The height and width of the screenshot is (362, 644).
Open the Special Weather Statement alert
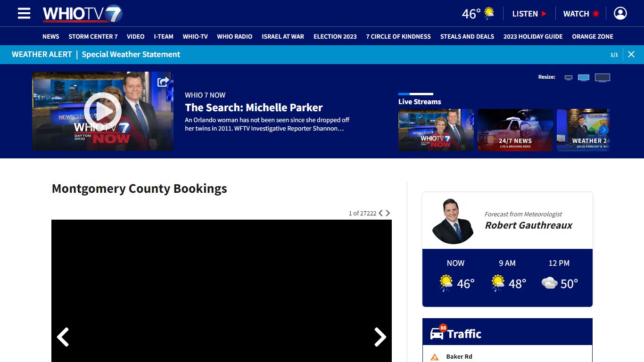[x=131, y=54]
